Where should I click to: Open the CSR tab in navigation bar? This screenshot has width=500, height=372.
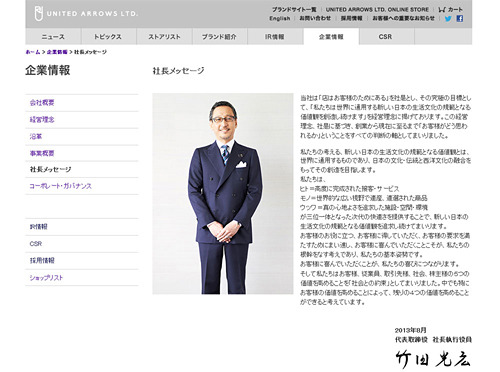pos(386,36)
